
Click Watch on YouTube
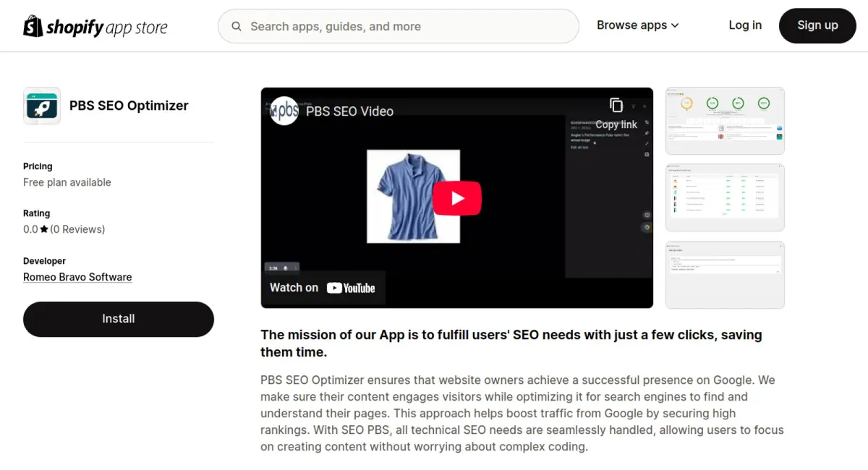click(323, 288)
